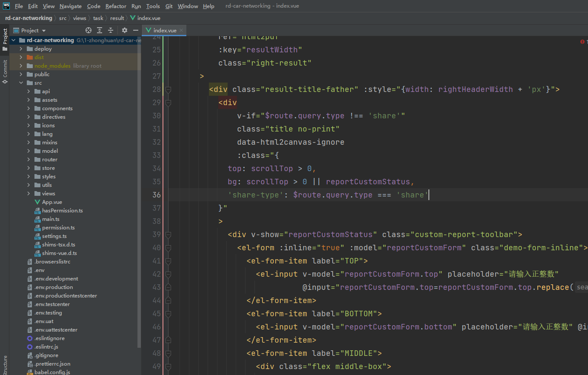Image resolution: width=588 pixels, height=375 pixels.
Task: Click the WebStorm logo icon top-left
Action: (x=6, y=6)
